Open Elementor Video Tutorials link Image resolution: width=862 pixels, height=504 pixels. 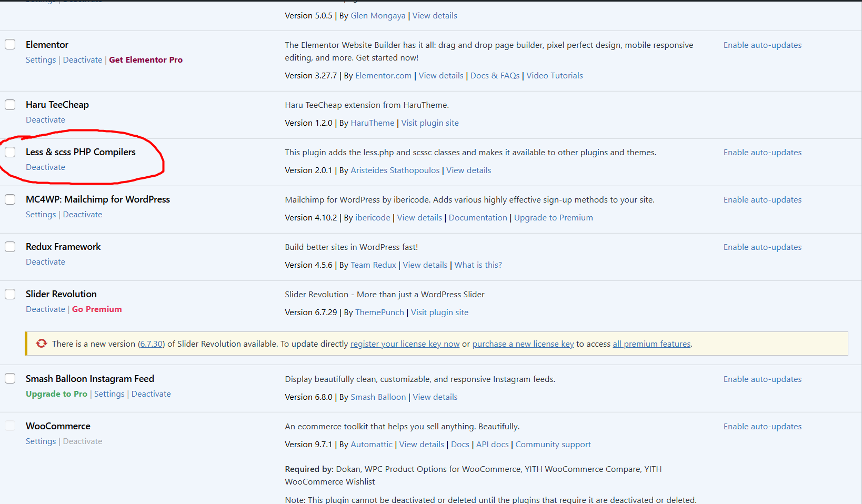(x=555, y=75)
